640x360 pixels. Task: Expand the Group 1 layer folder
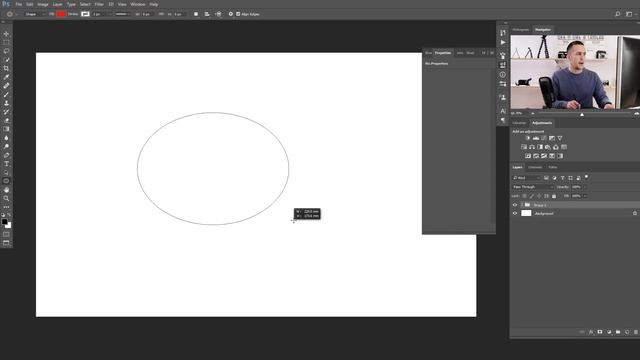tap(522, 205)
